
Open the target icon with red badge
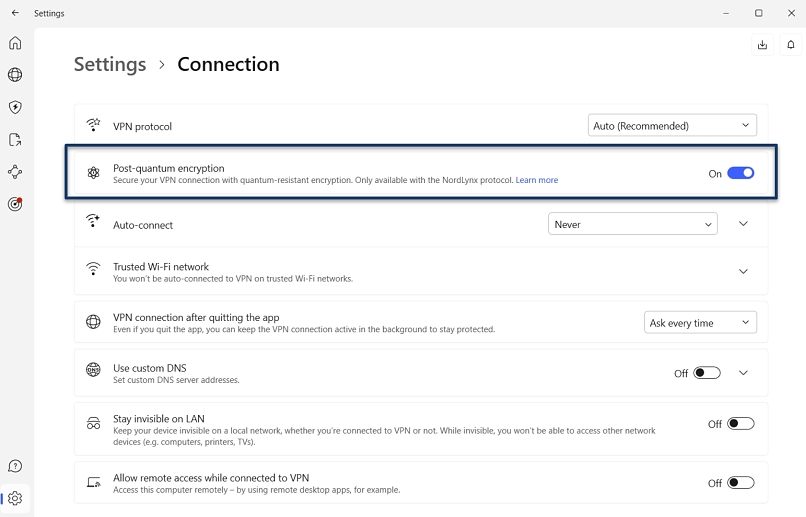[15, 204]
